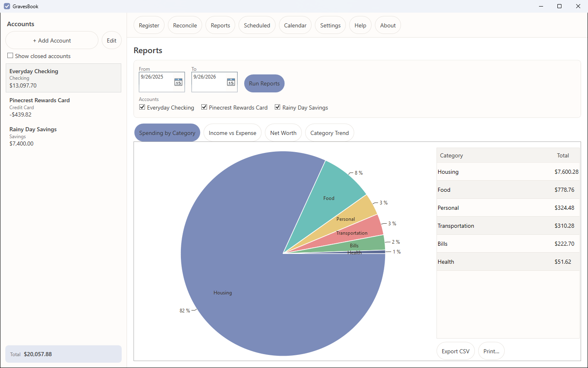Select the Housing row in category table
588x368 pixels.
[508, 172]
